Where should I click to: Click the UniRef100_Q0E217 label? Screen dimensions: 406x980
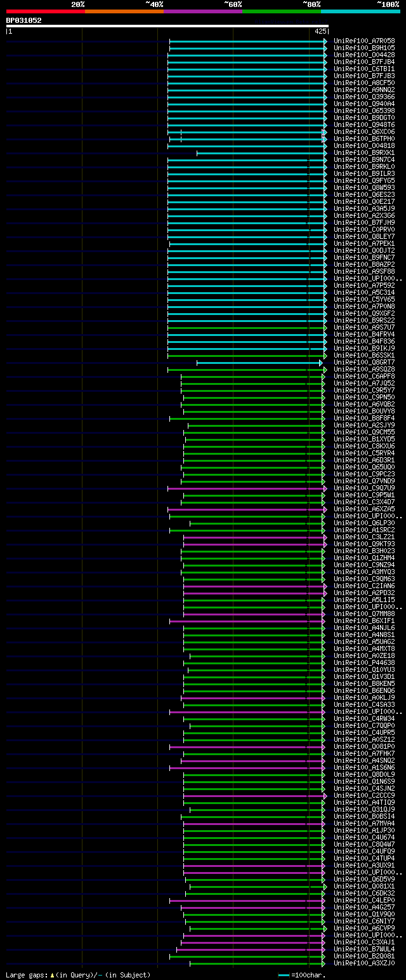(364, 201)
